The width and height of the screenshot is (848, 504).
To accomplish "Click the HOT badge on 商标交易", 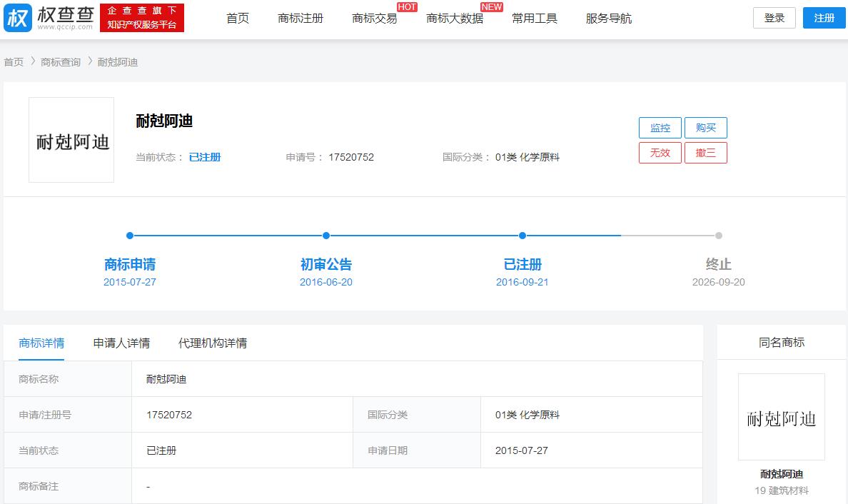I will 406,7.
